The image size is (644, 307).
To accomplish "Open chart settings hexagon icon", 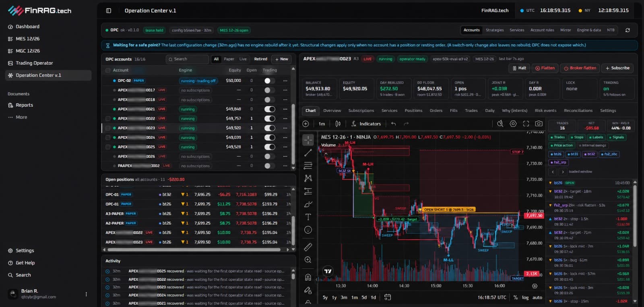I will 513,124.
